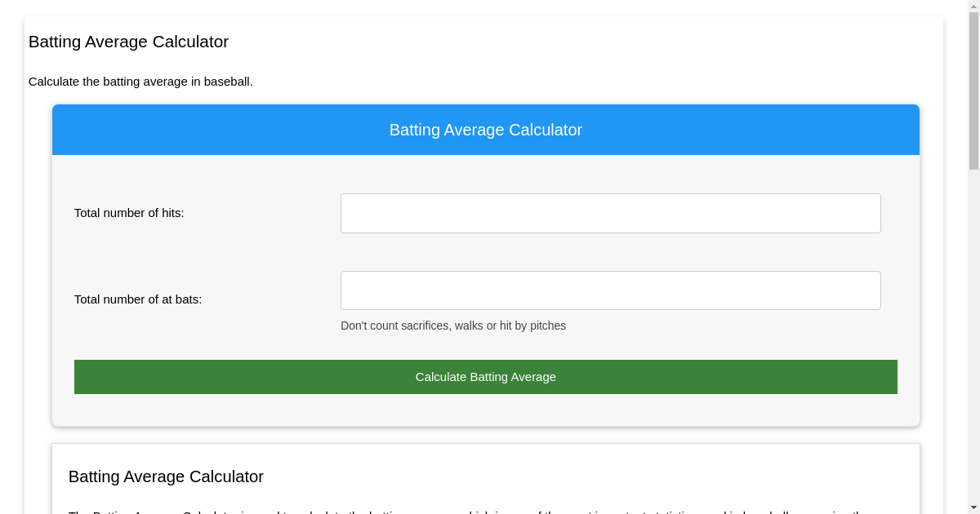Click the scrollbar up arrow

(973, 7)
